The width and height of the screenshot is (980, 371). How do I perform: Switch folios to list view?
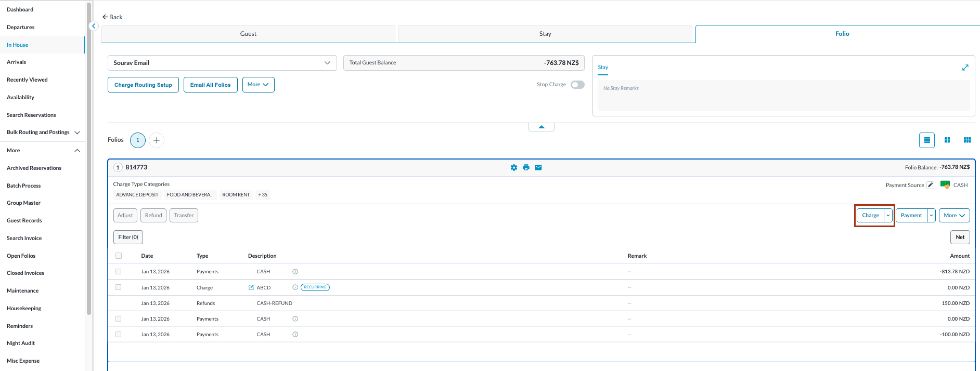coord(926,140)
